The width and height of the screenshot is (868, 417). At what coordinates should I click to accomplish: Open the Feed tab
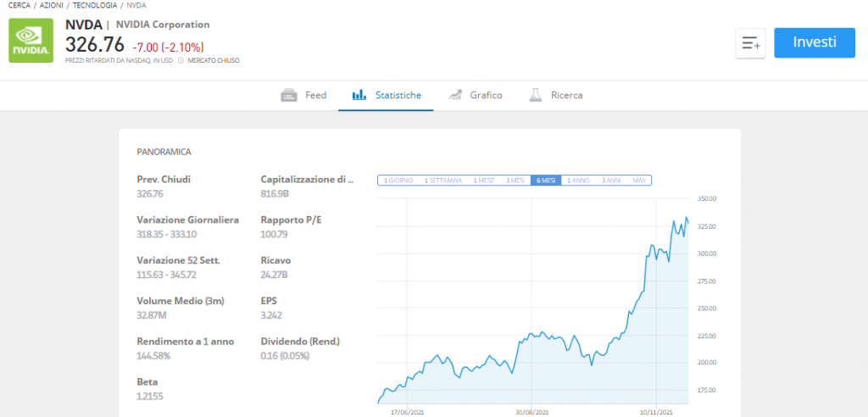pyautogui.click(x=303, y=95)
